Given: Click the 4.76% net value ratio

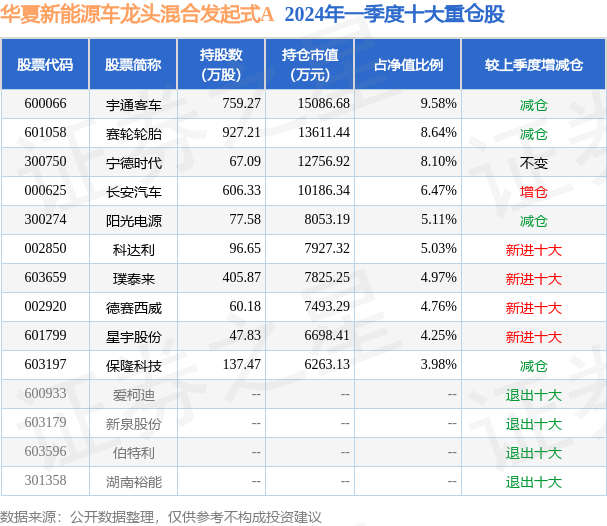Looking at the screenshot, I should 438,307.
